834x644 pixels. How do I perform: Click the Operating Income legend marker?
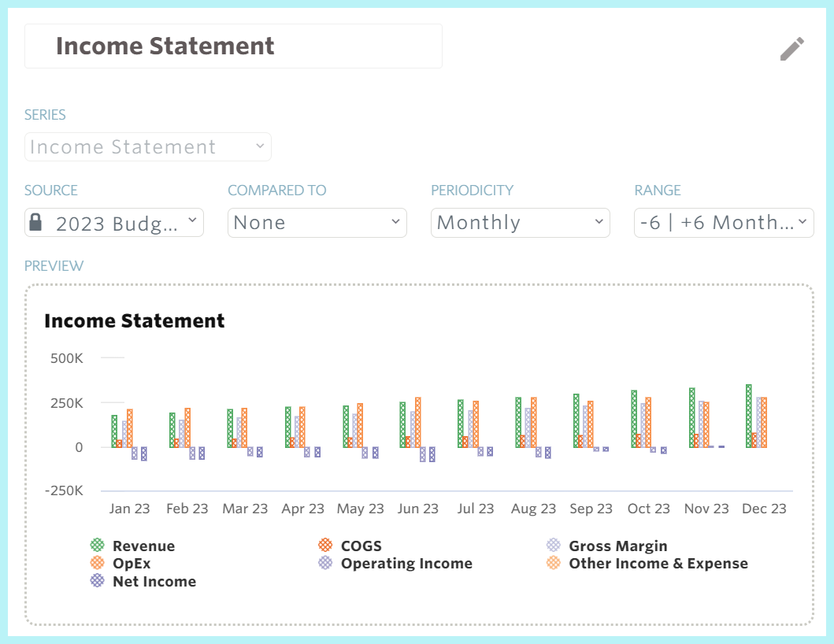pos(324,563)
